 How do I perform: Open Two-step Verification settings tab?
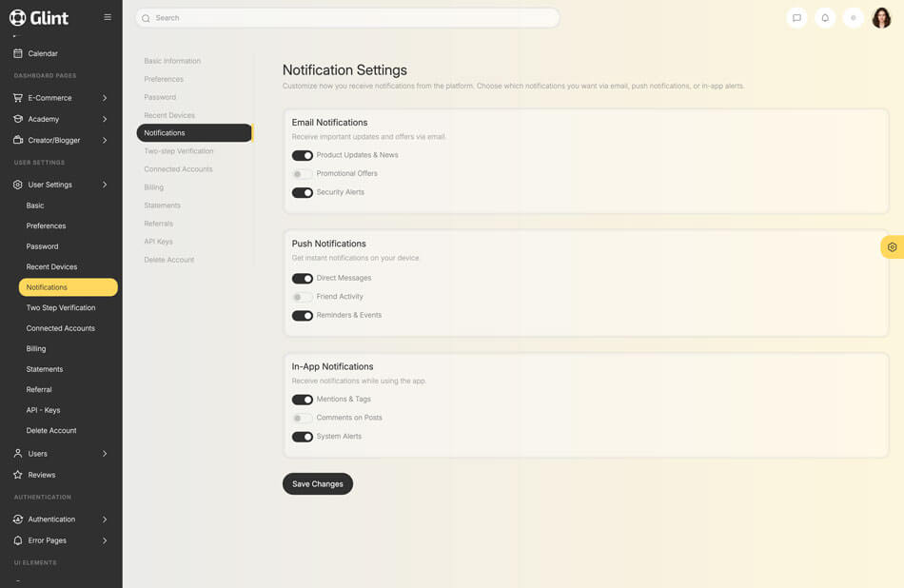[179, 151]
